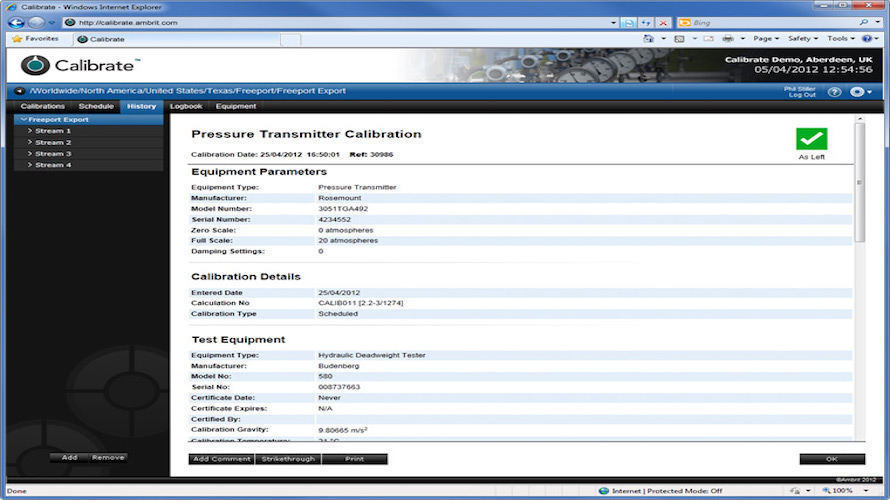Open the search provider dropdown arrow

(x=878, y=23)
